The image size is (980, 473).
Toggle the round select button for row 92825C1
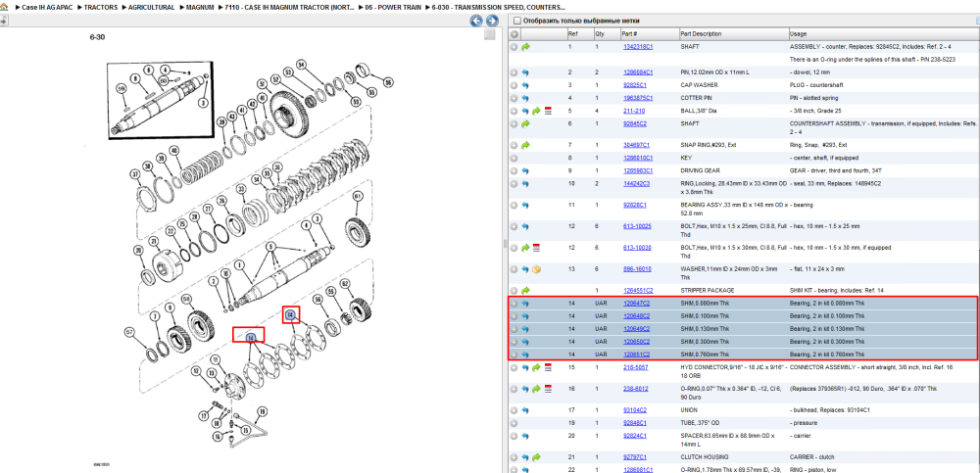(514, 85)
